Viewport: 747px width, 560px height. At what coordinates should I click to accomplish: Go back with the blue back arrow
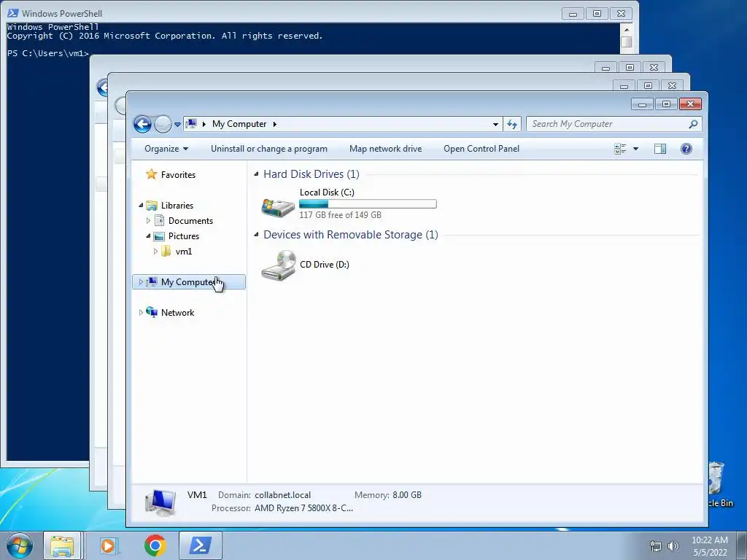click(x=142, y=124)
